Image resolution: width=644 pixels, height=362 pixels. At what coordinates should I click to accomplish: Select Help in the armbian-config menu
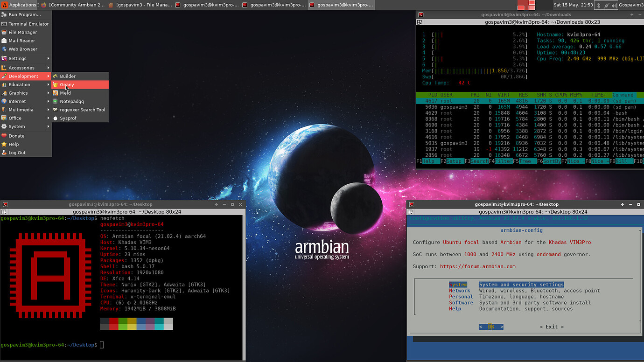click(511, 309)
